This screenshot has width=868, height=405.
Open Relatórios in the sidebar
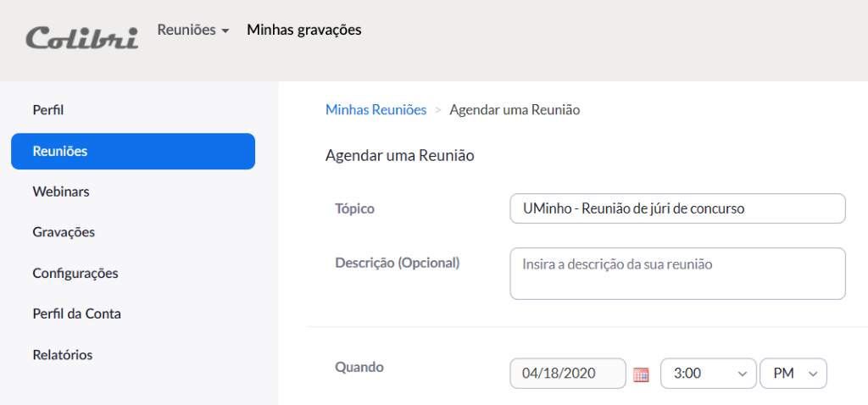[63, 355]
